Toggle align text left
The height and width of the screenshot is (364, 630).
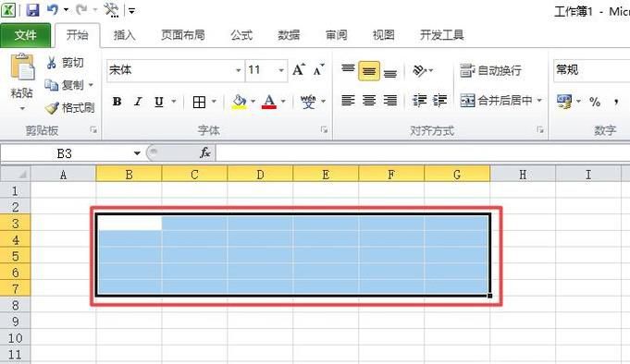coord(348,101)
